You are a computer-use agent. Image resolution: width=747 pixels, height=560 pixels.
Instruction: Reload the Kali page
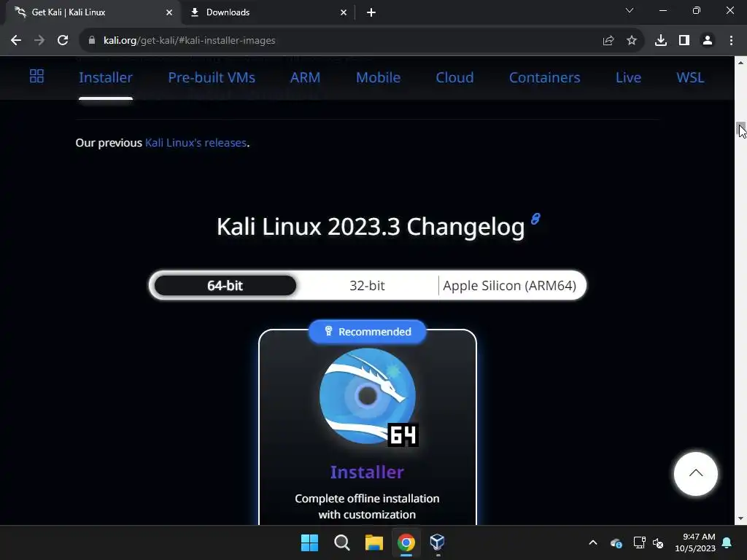point(63,41)
